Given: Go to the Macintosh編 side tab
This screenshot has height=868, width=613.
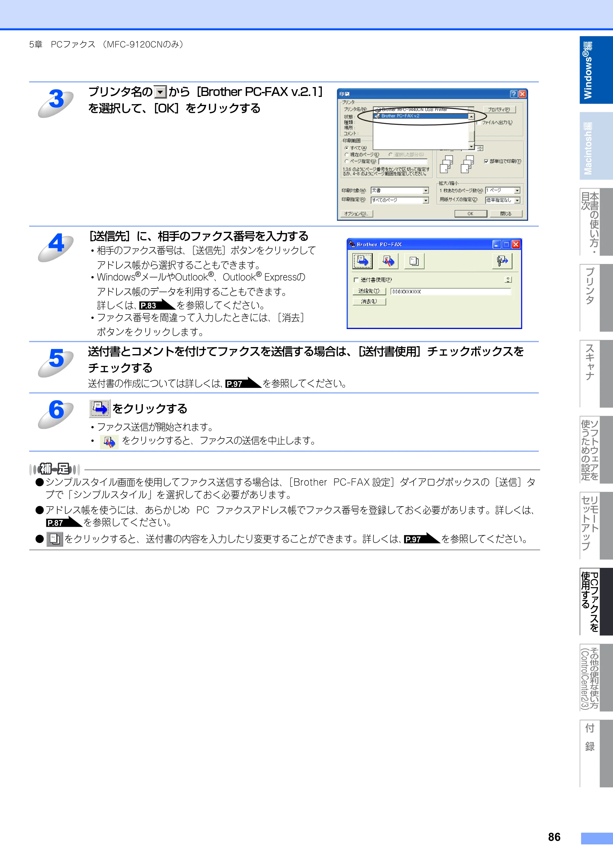Looking at the screenshot, I should point(596,146).
